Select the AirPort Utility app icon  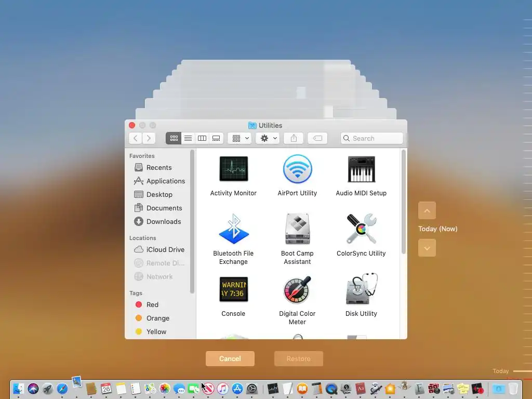point(297,169)
